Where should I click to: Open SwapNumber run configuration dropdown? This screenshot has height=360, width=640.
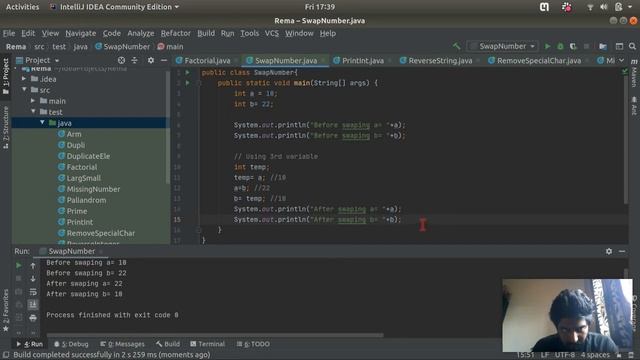tap(503, 47)
